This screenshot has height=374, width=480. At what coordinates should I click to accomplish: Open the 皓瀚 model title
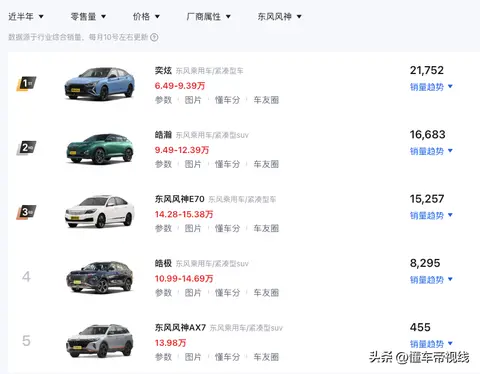coord(163,135)
